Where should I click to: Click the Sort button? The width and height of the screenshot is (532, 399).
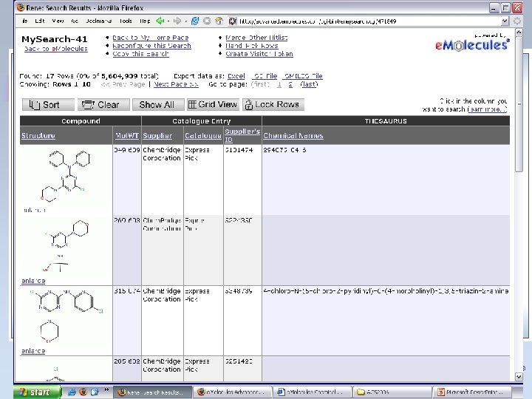pos(48,104)
